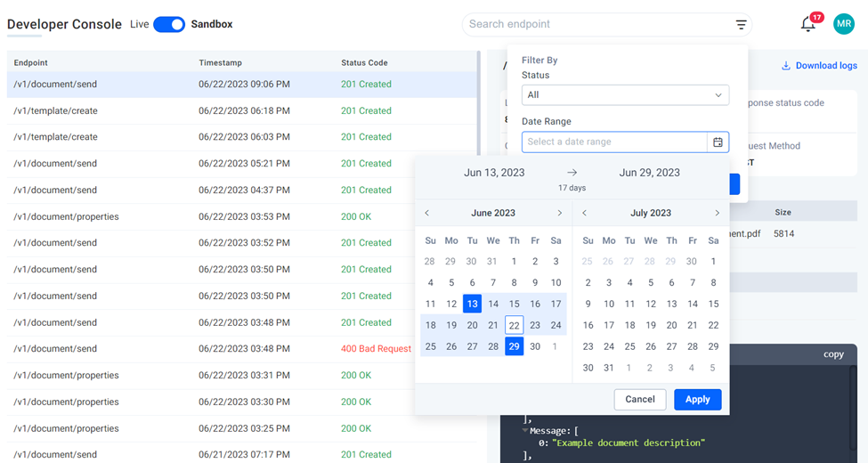Image resolution: width=868 pixels, height=463 pixels.
Task: Select the 09:06 PM /v1/document/send row
Action: (242, 85)
